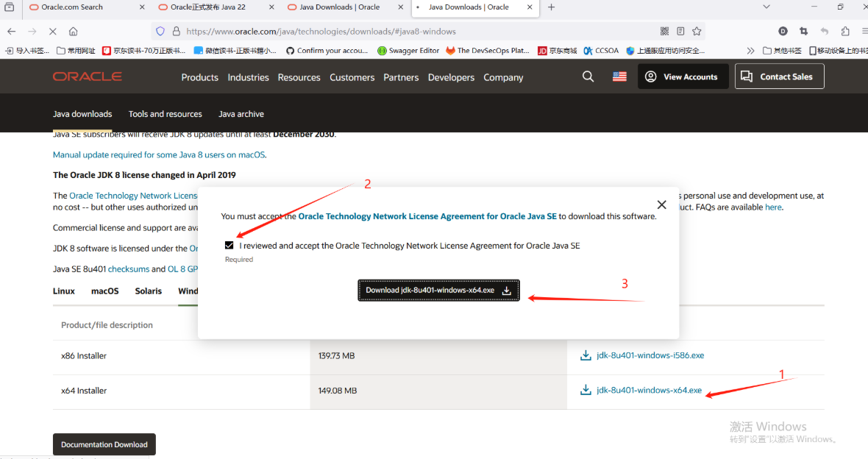Open Developers menu
The height and width of the screenshot is (459, 868).
pos(451,77)
